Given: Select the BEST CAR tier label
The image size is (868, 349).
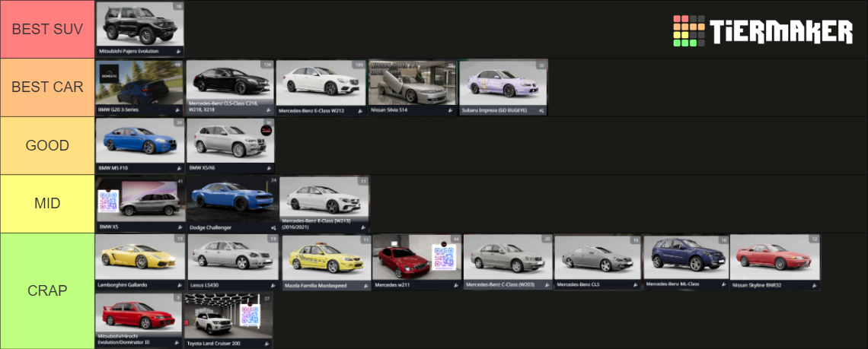Looking at the screenshot, I should tap(48, 87).
